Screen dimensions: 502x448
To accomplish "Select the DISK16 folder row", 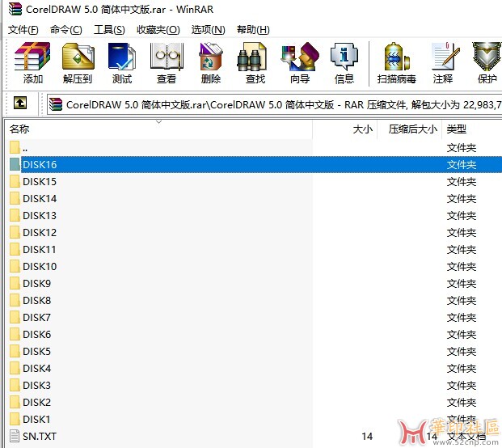I will pyautogui.click(x=254, y=165).
